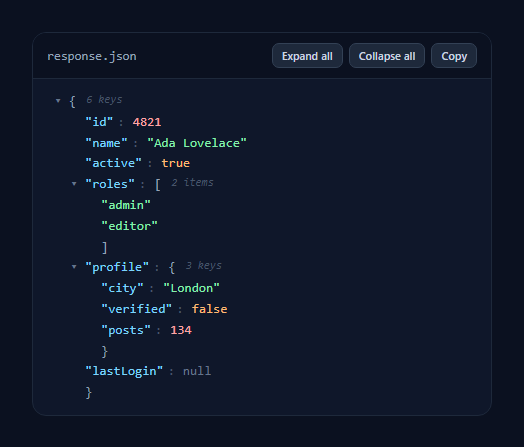Click the value 134
Screen dimensions: 524x447
pyautogui.click(x=181, y=330)
